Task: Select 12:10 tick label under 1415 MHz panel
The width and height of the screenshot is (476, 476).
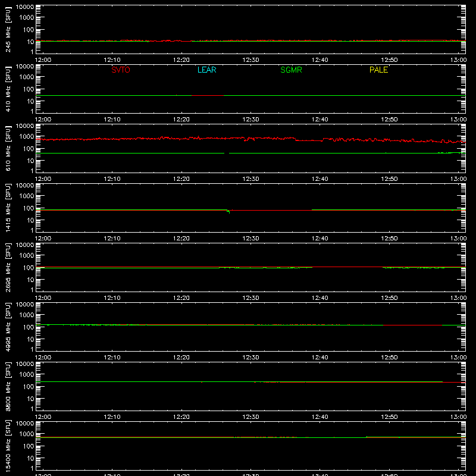Action: point(112,239)
